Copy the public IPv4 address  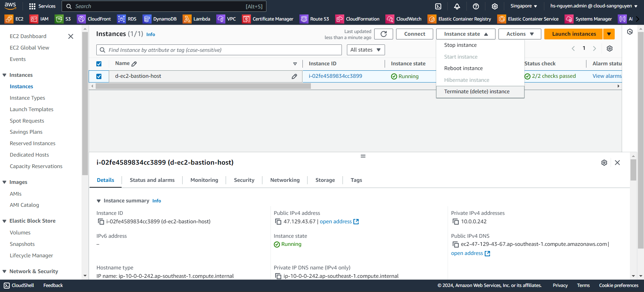(x=278, y=222)
